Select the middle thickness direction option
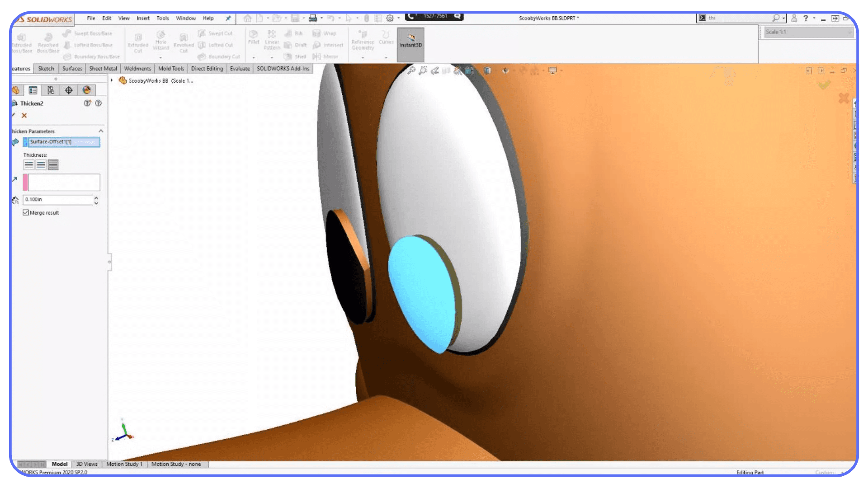The image size is (868, 488). pyautogui.click(x=41, y=164)
